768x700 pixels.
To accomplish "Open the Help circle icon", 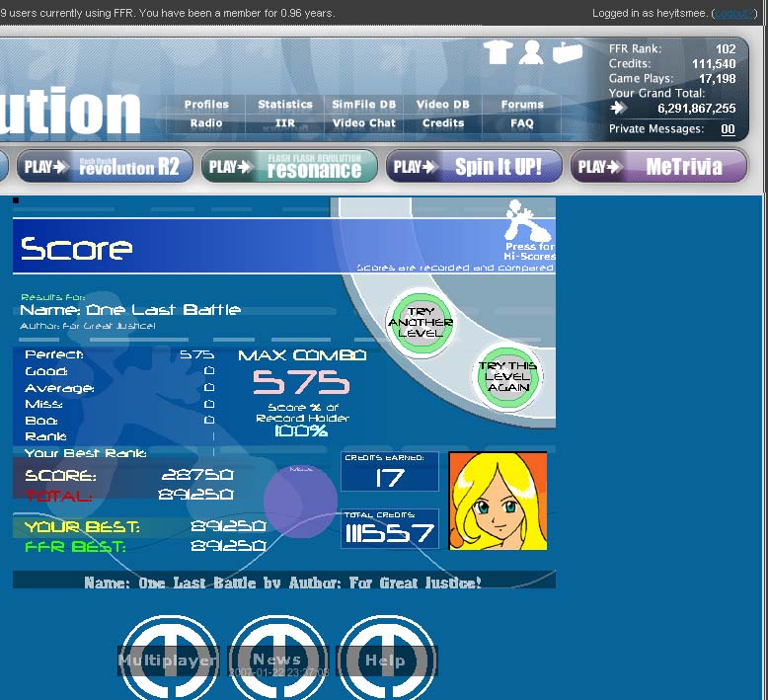I will tap(387, 657).
